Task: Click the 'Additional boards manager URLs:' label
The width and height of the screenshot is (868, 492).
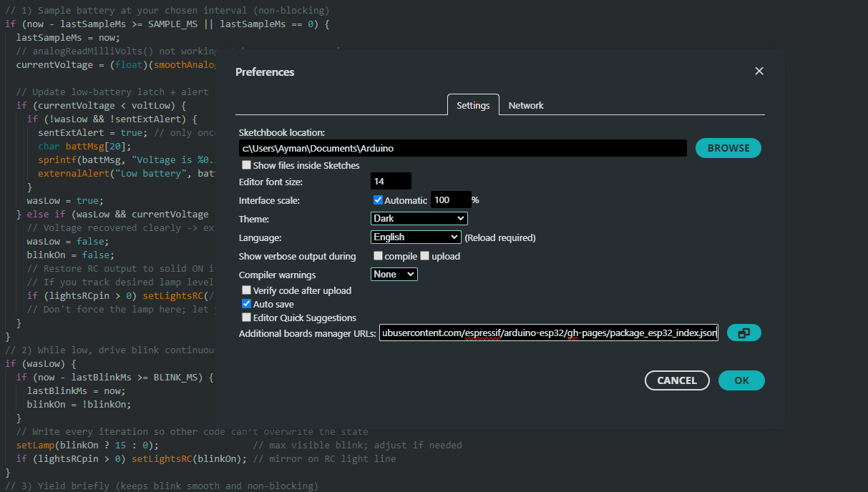Action: pos(308,334)
